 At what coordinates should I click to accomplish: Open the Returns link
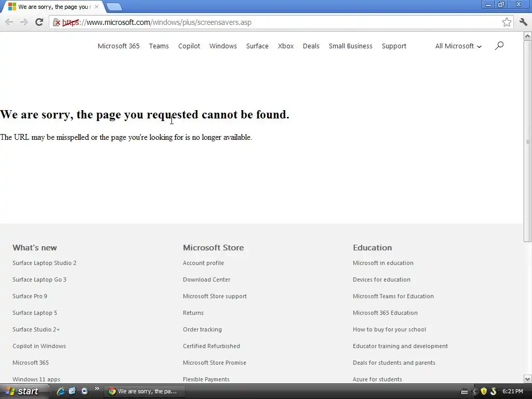coord(193,313)
